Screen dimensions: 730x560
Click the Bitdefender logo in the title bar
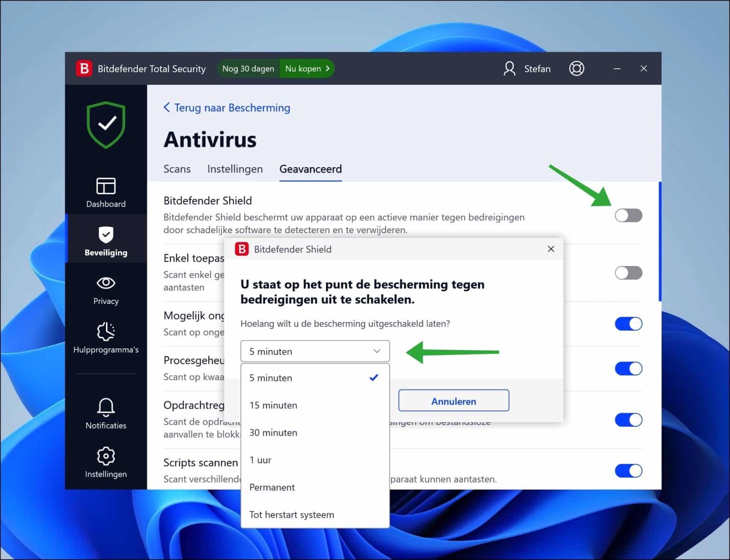[x=86, y=68]
